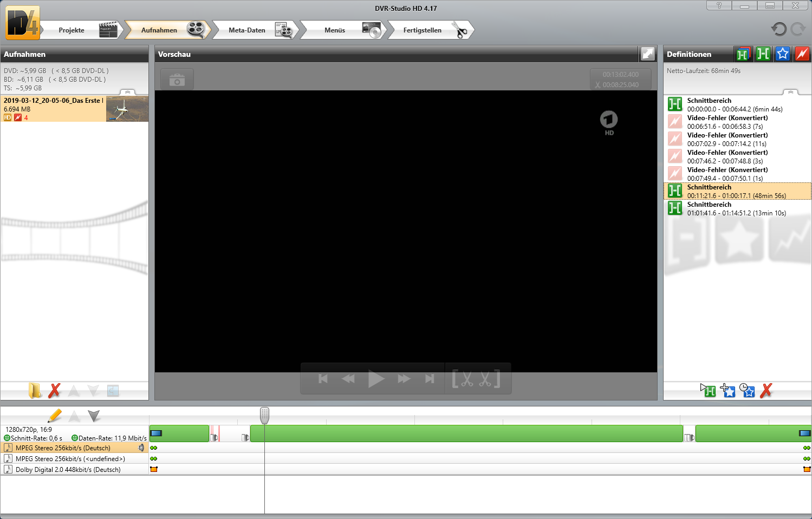
Task: Collapse the Aufnahmen info header
Action: coord(128,92)
